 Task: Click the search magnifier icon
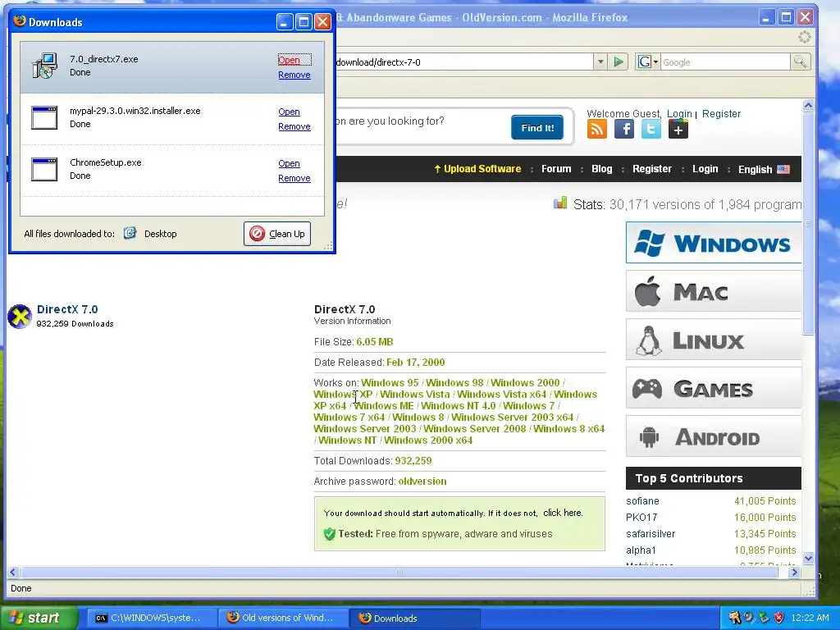pos(800,62)
